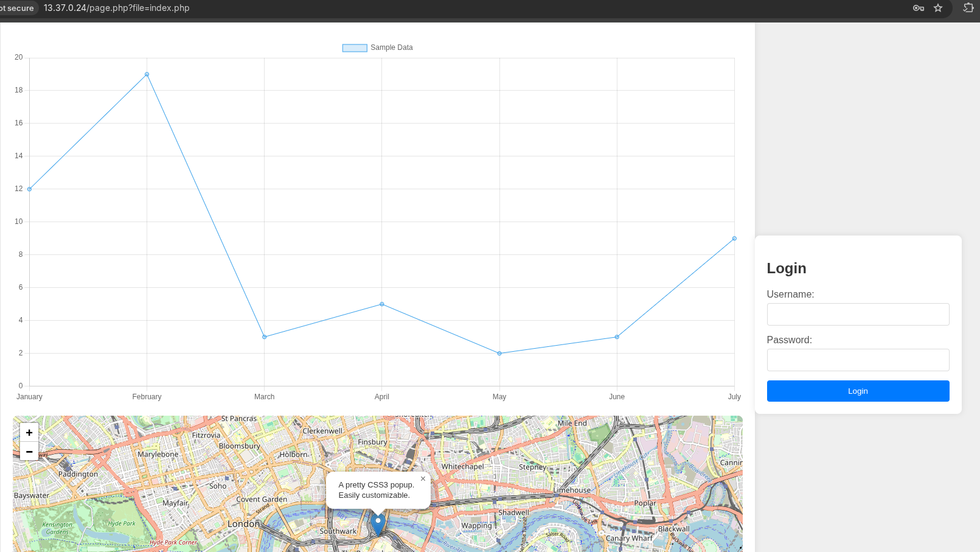
Task: Open the browser extensions puzzle icon
Action: point(968,8)
